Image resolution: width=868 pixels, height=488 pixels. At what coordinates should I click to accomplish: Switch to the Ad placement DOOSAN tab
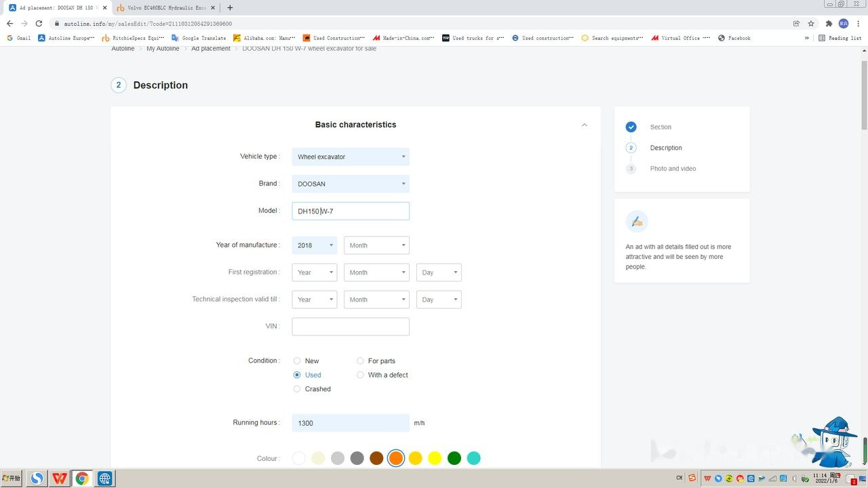click(56, 7)
